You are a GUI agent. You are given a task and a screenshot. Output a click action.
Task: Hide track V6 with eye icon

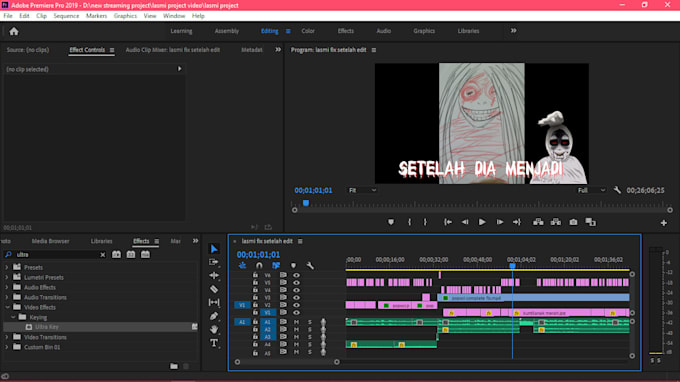coord(296,275)
